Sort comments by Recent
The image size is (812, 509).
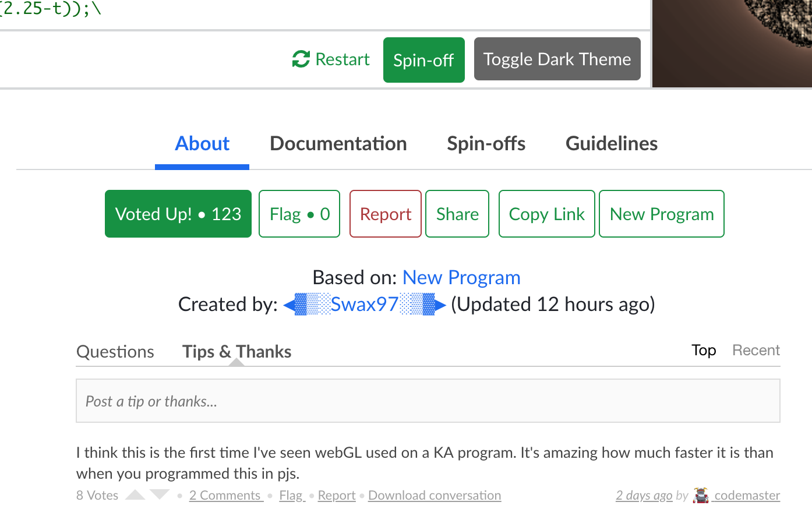pos(756,350)
